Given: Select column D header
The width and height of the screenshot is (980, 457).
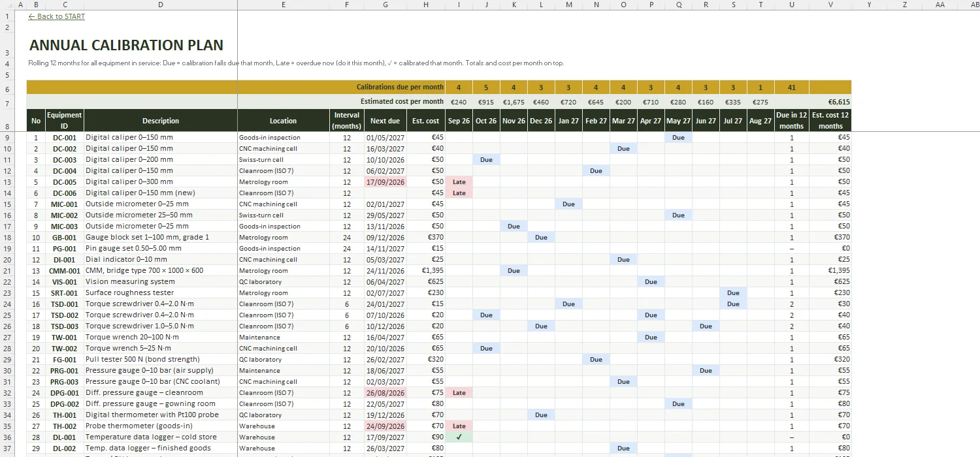Looking at the screenshot, I should [x=161, y=5].
